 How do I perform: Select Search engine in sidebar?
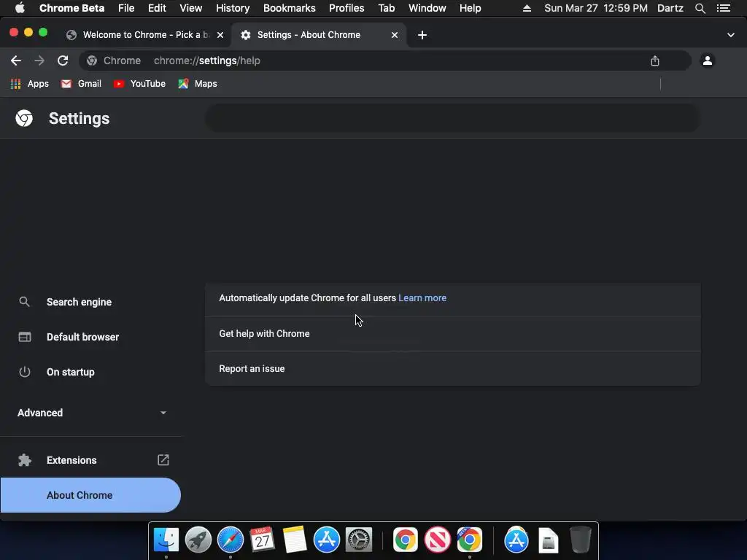90,302
